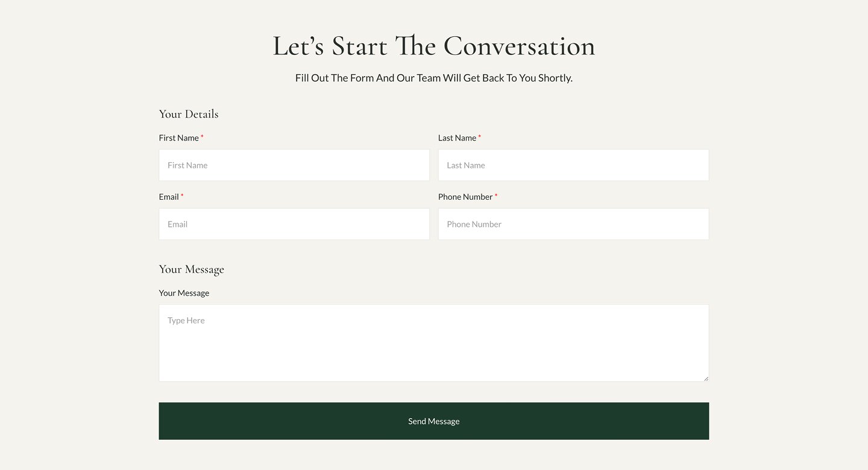This screenshot has width=868, height=470.
Task: Click the large 'Your Message' section heading
Action: tap(191, 269)
